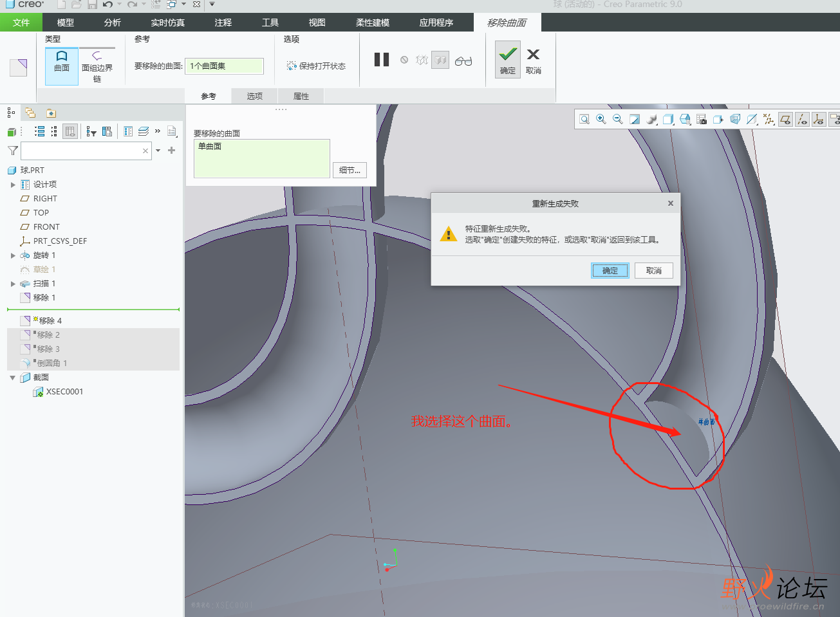Open the 工具 ribbon tab
The height and width of the screenshot is (617, 840).
(270, 23)
